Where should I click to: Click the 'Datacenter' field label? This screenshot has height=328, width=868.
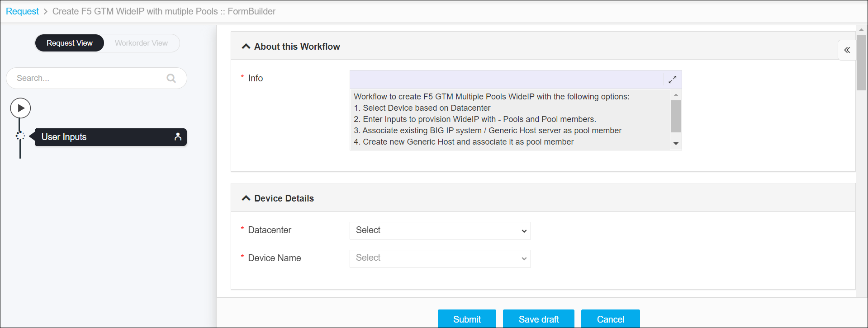pos(270,230)
